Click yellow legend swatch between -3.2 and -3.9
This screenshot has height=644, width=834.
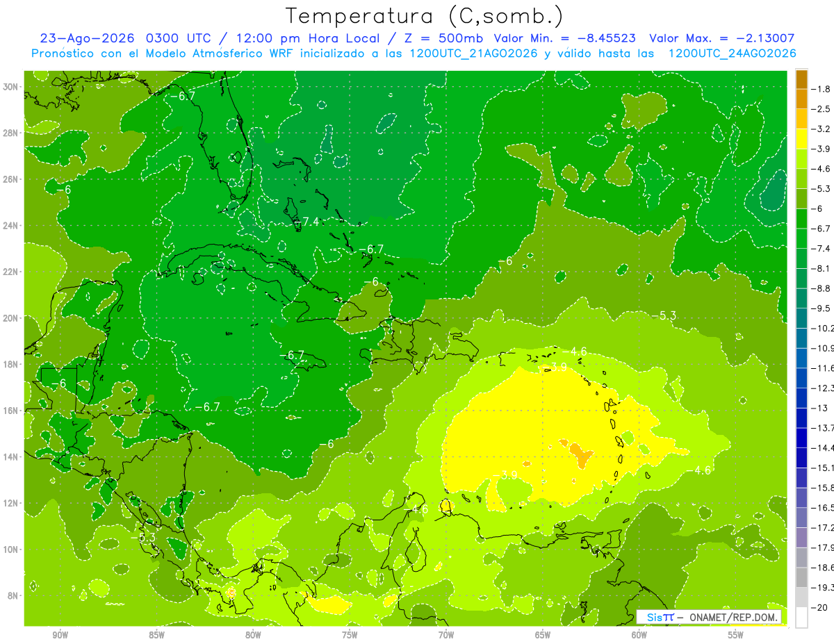click(x=801, y=139)
